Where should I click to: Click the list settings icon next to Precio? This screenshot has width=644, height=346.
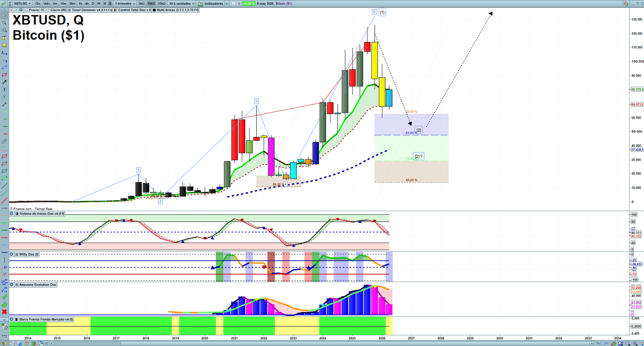coord(42,10)
